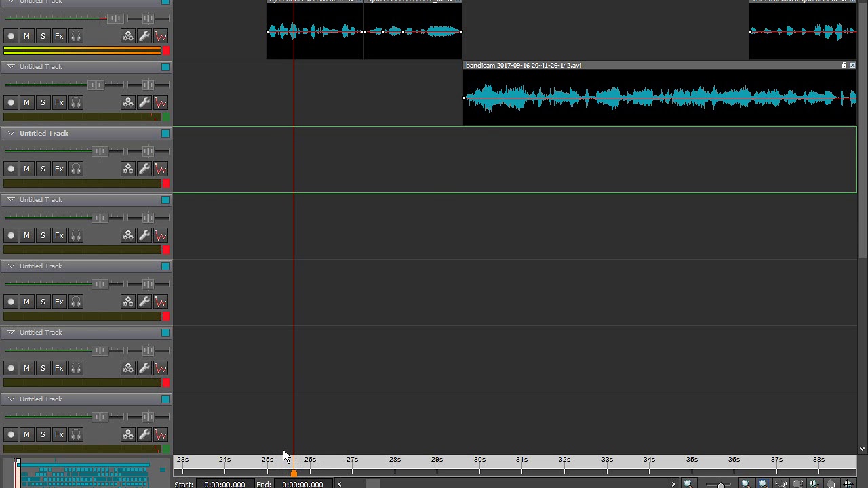This screenshot has height=488, width=868.
Task: Click the four-way arrows zoom-all icon
Action: tap(848, 483)
